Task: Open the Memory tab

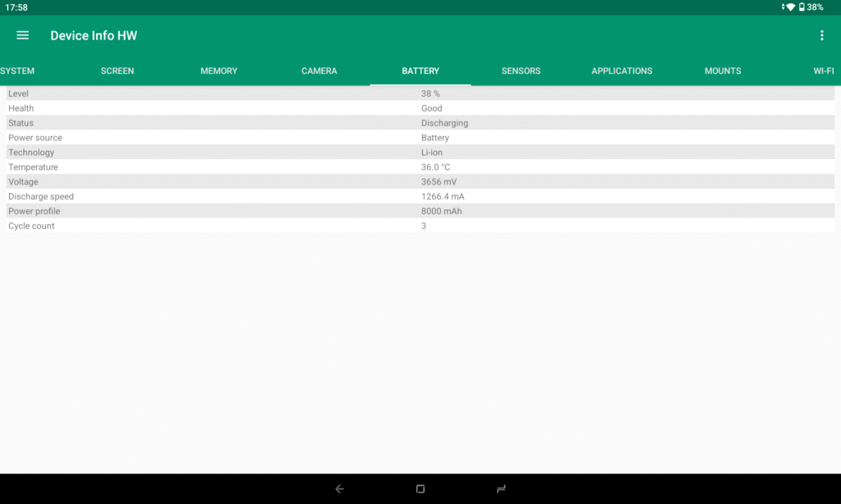Action: pyautogui.click(x=219, y=71)
